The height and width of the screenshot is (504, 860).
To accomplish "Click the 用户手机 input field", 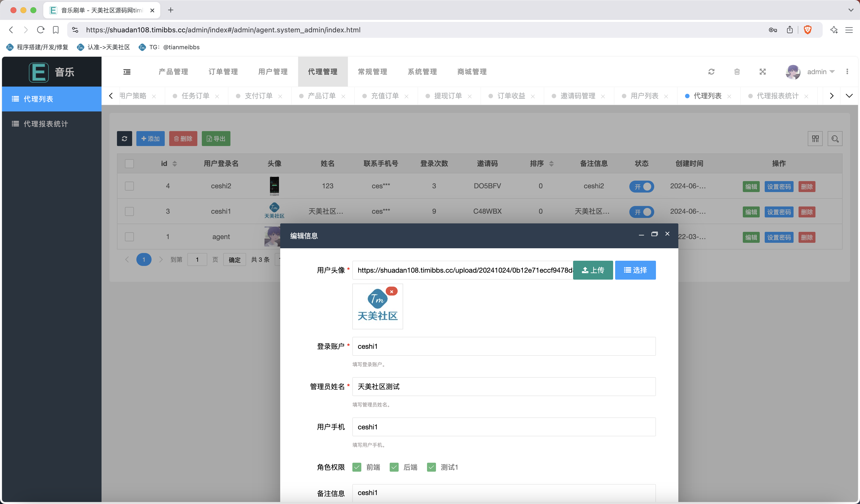I will pos(504,427).
